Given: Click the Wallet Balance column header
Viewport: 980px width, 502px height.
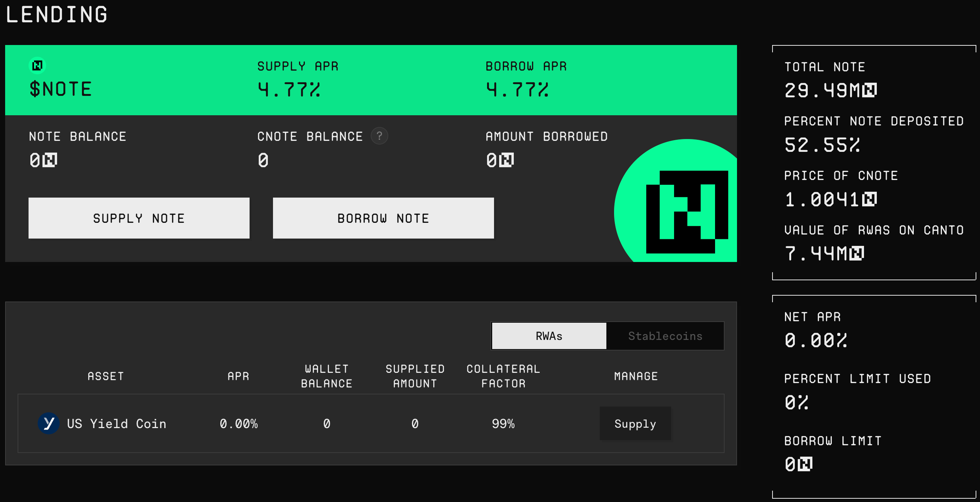Looking at the screenshot, I should [326, 376].
